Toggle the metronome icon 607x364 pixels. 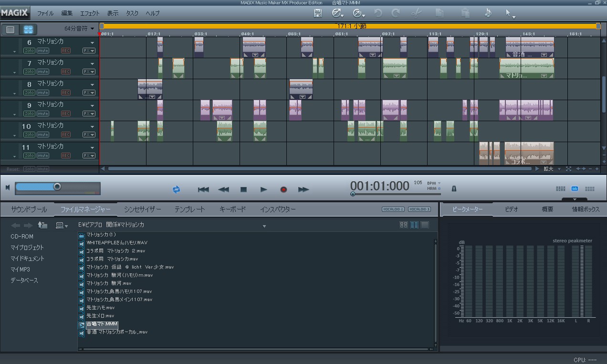click(x=454, y=188)
